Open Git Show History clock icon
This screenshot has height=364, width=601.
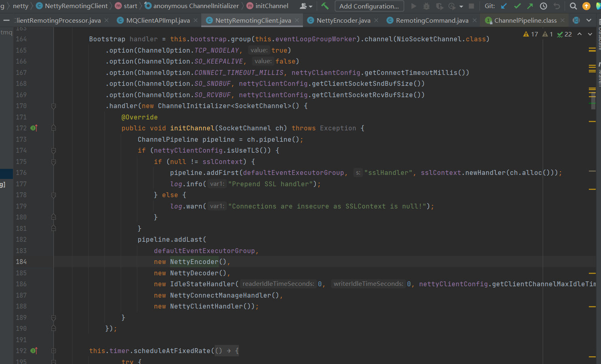coord(543,6)
